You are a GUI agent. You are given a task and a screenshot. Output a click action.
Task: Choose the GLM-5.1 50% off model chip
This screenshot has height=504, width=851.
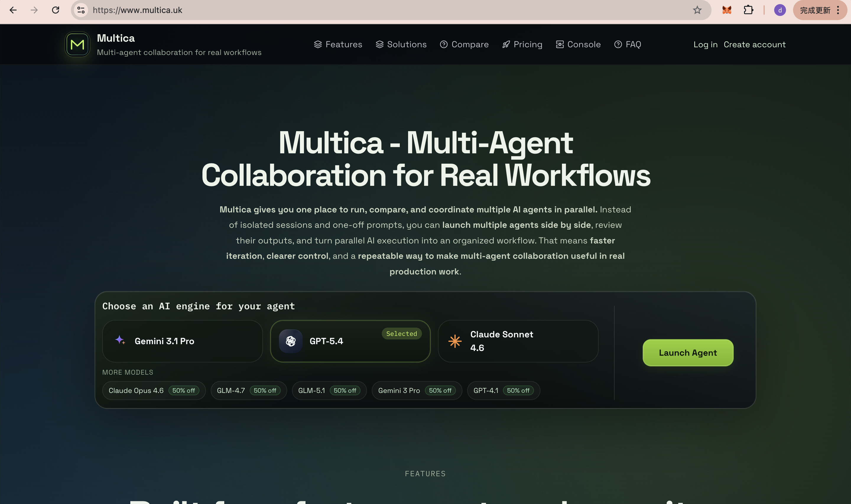(x=329, y=390)
